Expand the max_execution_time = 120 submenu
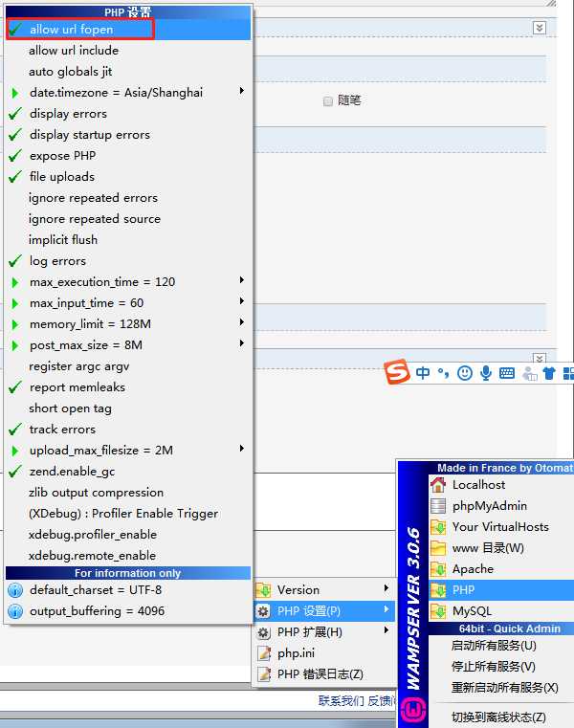The image size is (574, 728). click(128, 282)
